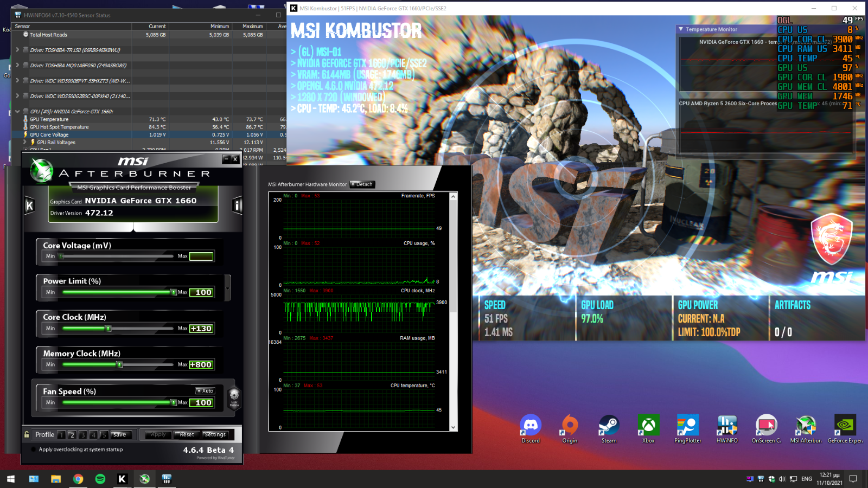Open the HWiNFO desktop shortcut
Viewport: 868px width, 488px height.
pyautogui.click(x=727, y=429)
